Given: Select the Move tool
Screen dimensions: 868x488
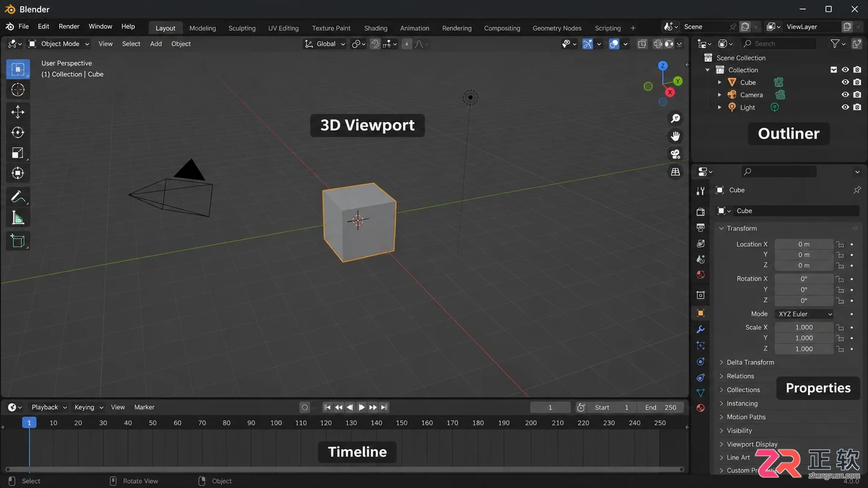Looking at the screenshot, I should (x=18, y=112).
